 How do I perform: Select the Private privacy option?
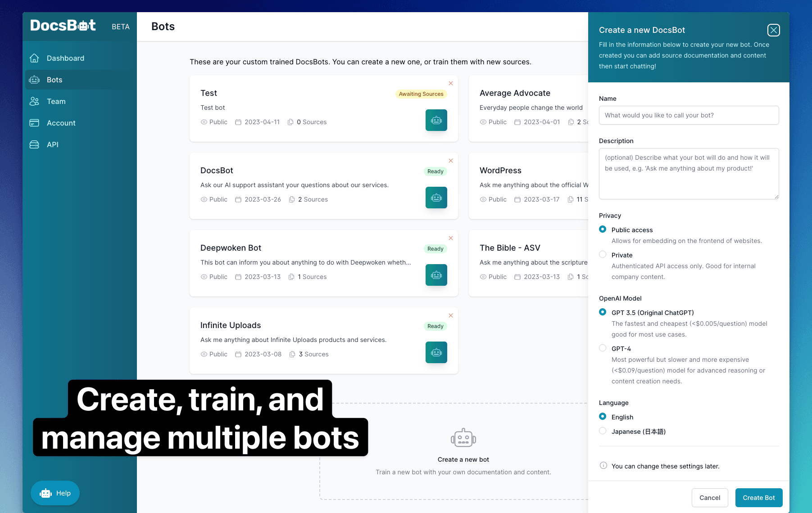(603, 255)
